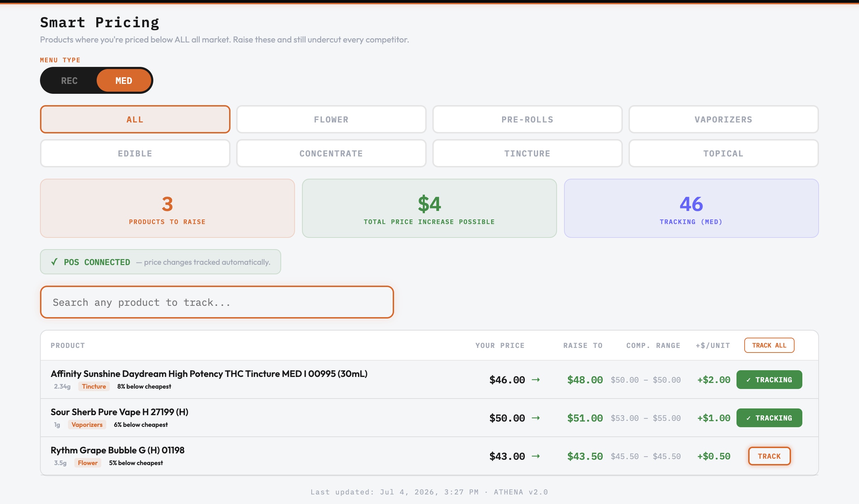Click the +$2.00 per unit value

coord(714,380)
